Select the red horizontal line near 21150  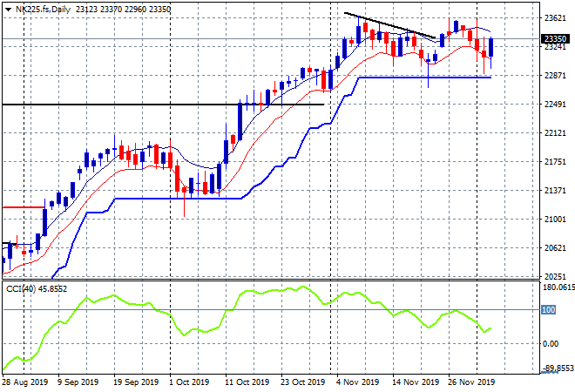pos(24,207)
